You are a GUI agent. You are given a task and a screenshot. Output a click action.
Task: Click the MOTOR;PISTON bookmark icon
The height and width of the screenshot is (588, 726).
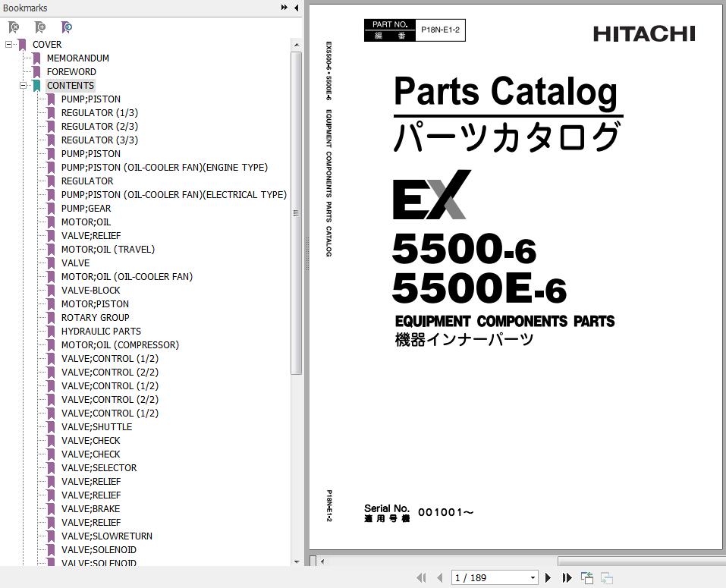pyautogui.click(x=51, y=303)
